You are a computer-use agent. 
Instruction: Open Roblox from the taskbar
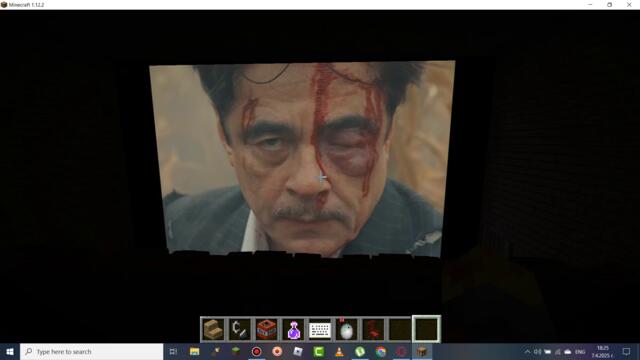coord(298,351)
